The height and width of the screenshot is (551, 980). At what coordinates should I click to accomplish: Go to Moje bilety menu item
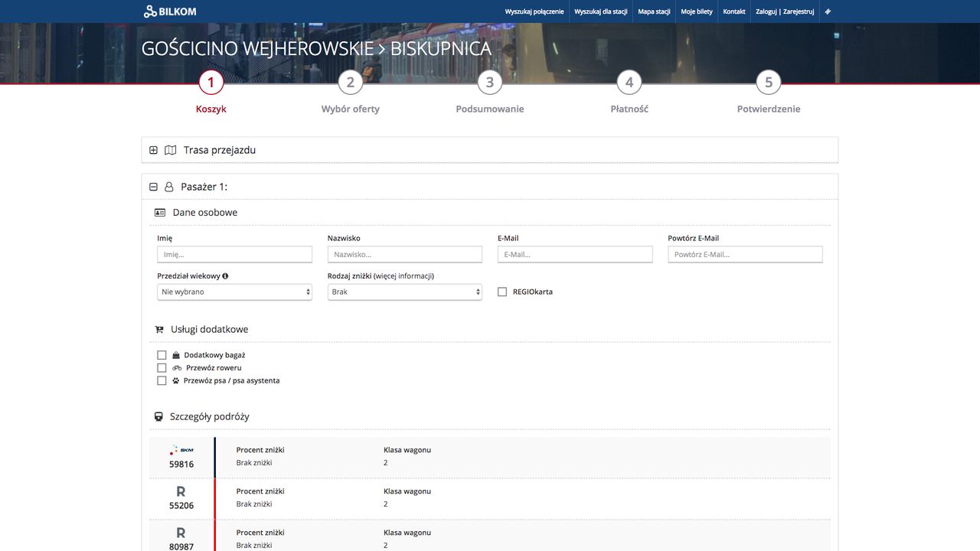[x=697, y=11]
